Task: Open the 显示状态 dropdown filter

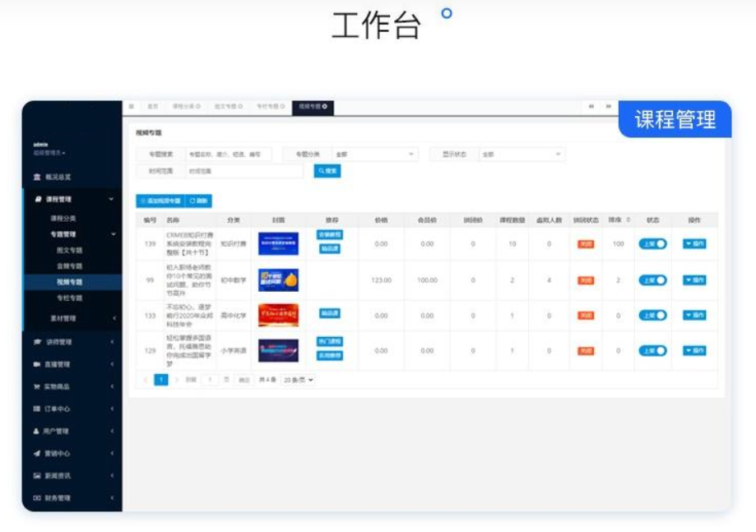Action: (522, 155)
